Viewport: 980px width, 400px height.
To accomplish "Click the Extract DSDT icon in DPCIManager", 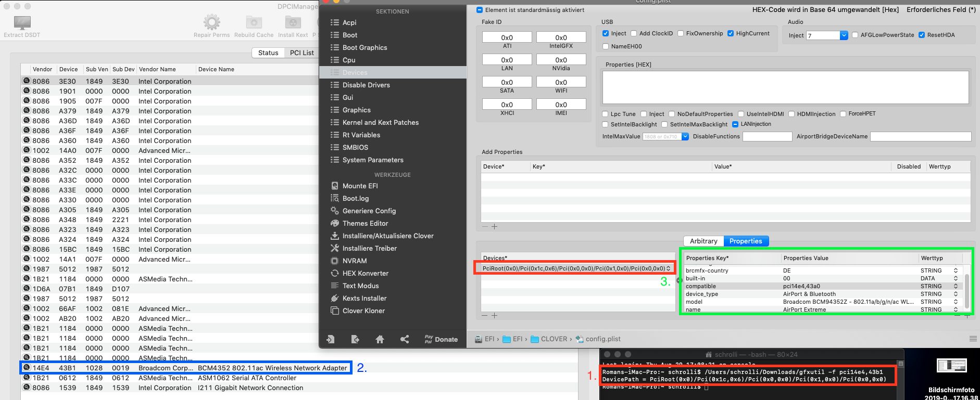I will tap(22, 22).
